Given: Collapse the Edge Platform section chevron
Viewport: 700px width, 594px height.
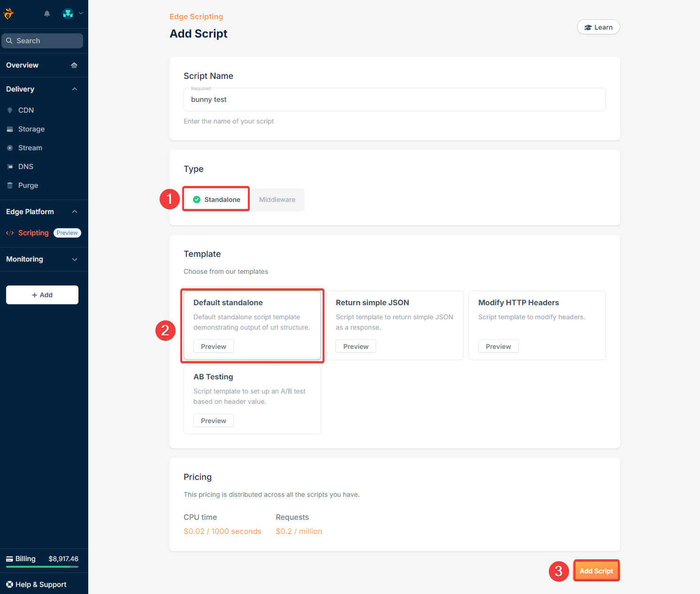Looking at the screenshot, I should 75,212.
